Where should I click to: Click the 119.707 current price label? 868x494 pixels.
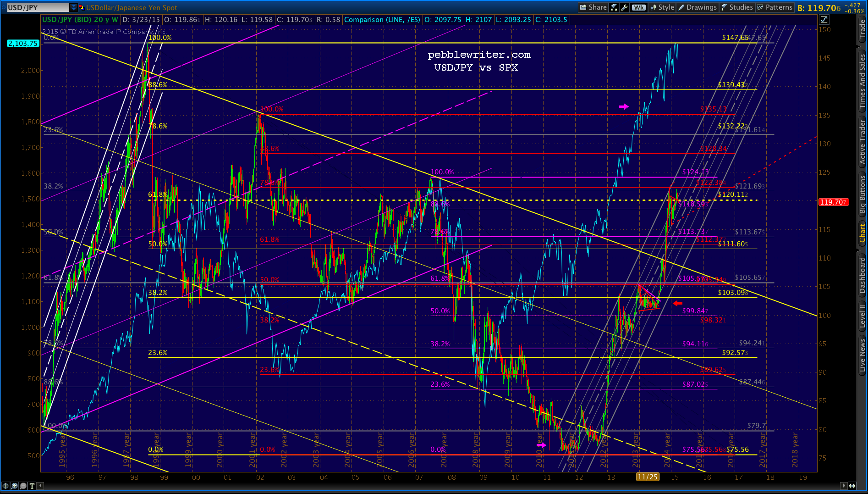point(834,202)
